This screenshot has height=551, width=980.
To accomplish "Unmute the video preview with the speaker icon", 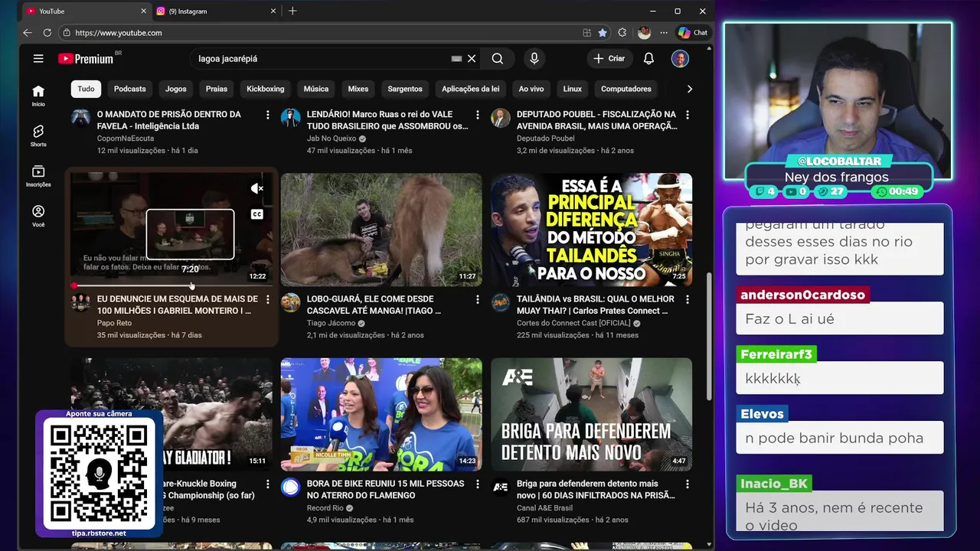I will [257, 188].
